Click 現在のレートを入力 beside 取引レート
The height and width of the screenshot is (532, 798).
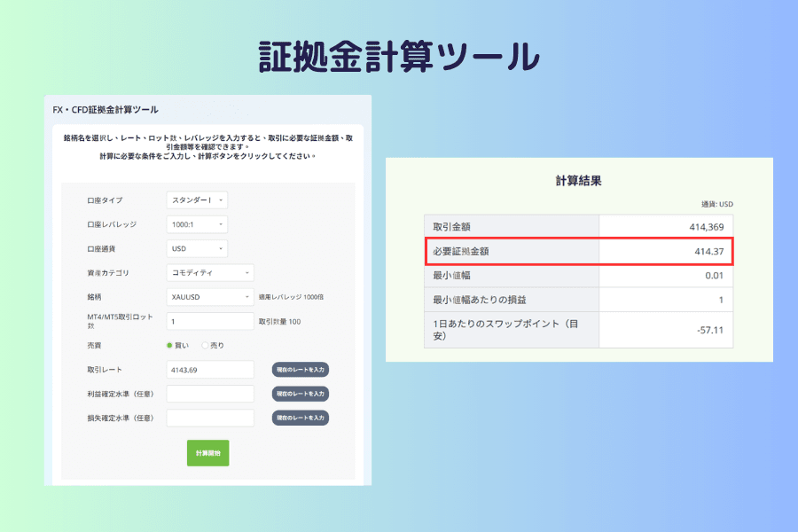pyautogui.click(x=301, y=370)
